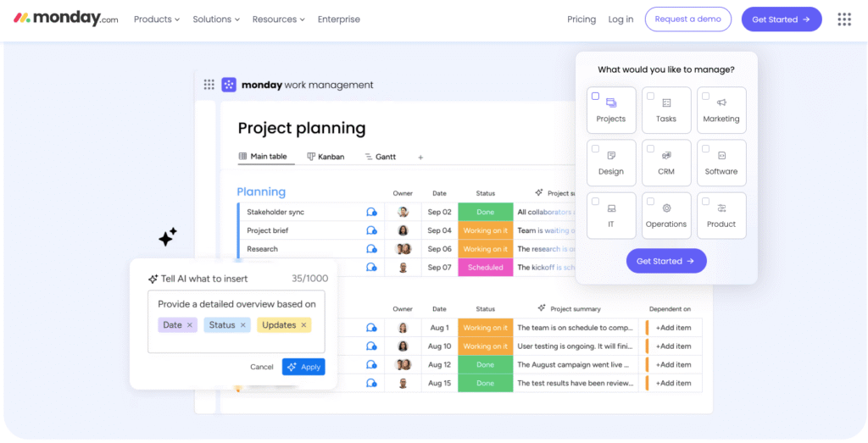Click owner avatars on Sep 06 row
Screen dimensions: 868x443
click(403, 249)
